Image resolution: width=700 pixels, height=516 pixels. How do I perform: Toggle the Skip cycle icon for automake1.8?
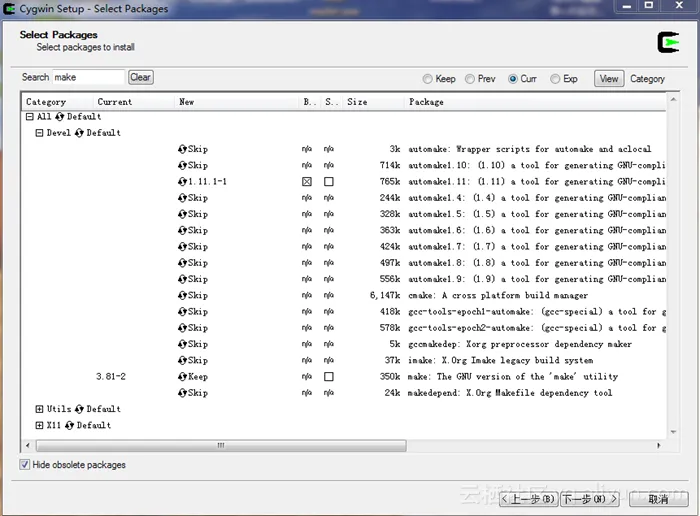click(x=182, y=263)
